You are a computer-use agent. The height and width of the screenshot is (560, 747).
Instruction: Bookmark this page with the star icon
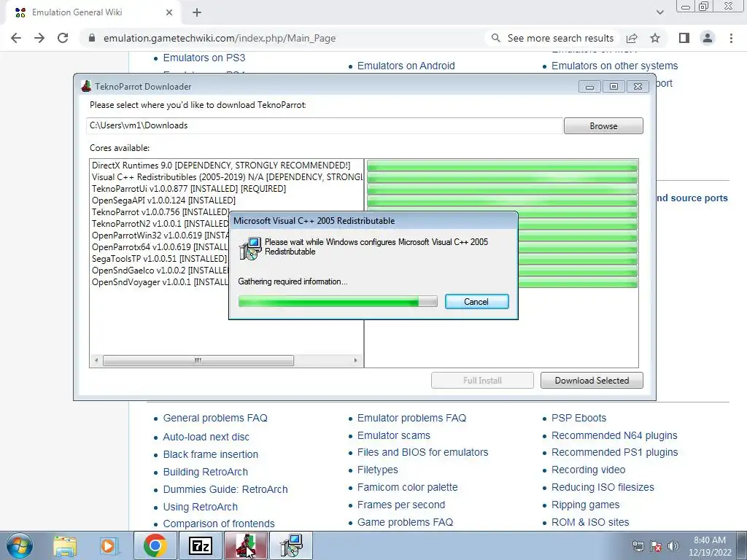[x=655, y=38]
